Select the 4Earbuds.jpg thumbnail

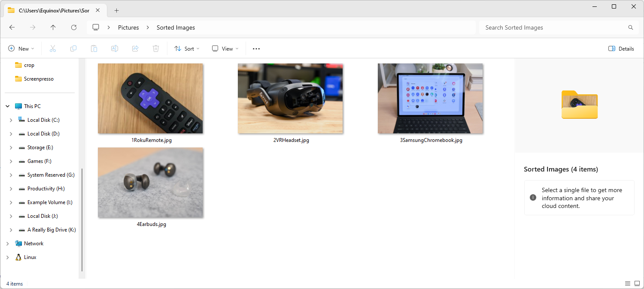coord(150,183)
